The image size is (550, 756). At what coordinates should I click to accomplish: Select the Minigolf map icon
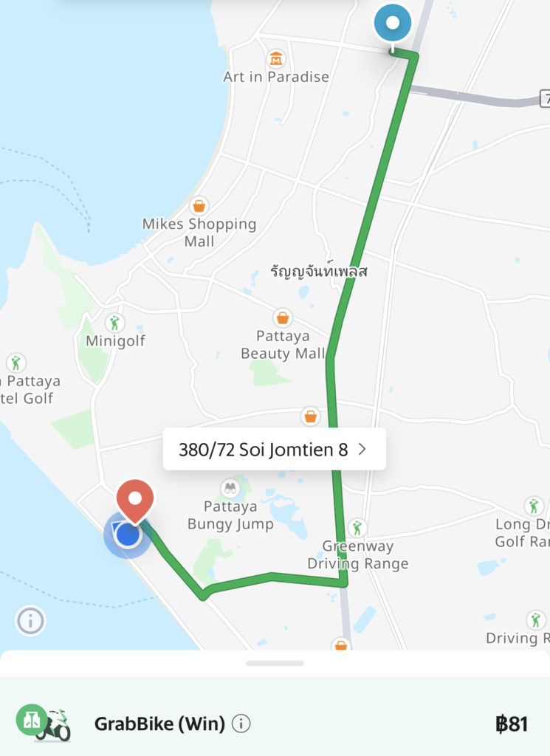pos(114,323)
